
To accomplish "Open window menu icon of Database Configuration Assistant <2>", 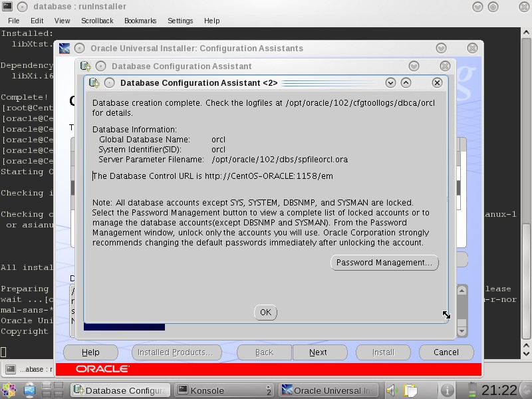I will point(94,82).
